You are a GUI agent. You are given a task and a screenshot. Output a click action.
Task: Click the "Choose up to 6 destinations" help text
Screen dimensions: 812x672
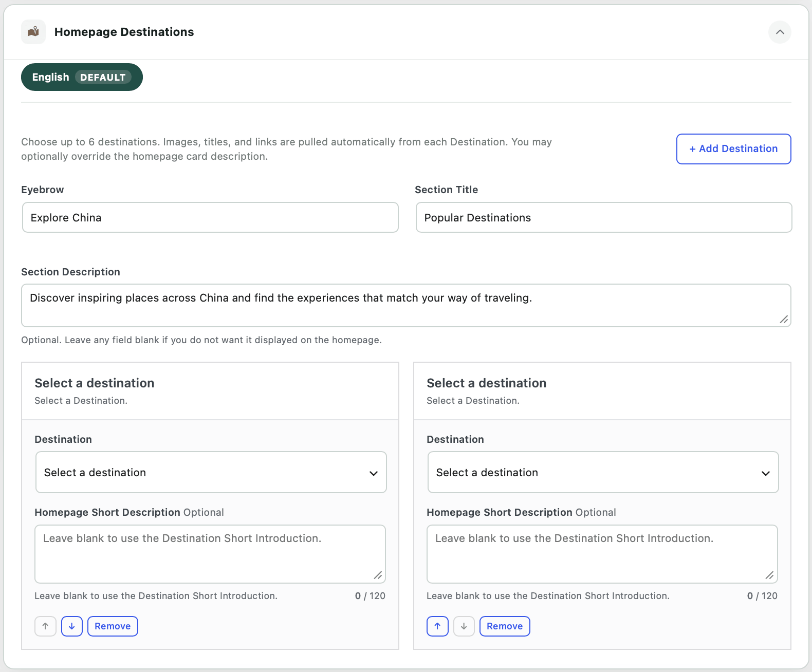coord(286,149)
